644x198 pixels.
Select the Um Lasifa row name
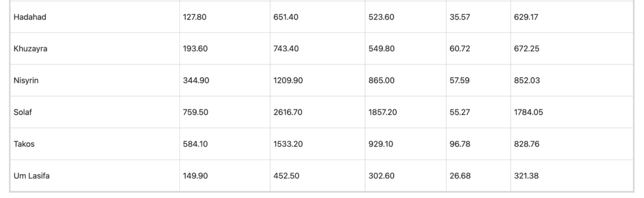31,175
